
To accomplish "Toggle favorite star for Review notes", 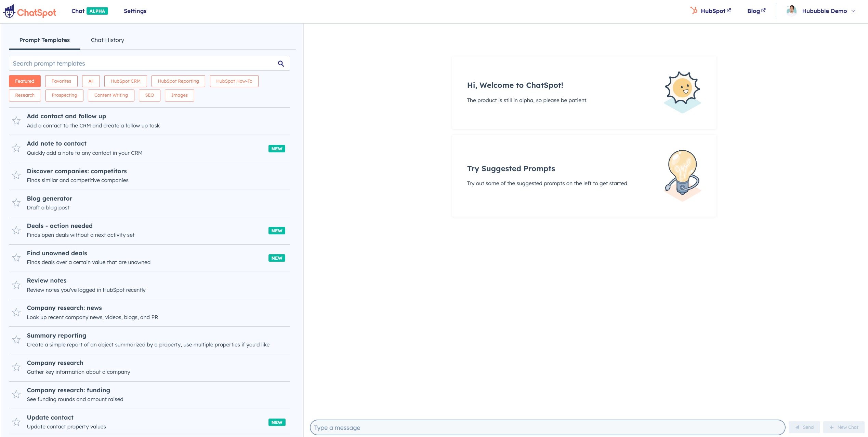I will click(16, 285).
